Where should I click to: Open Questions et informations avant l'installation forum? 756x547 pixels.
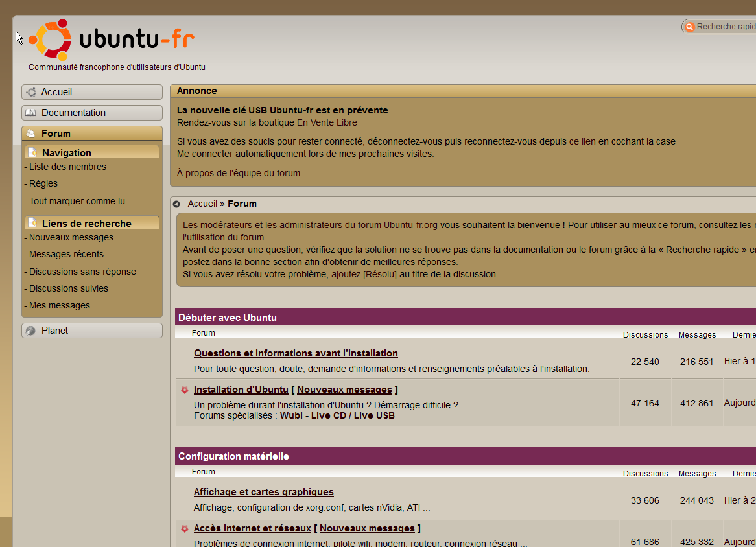pos(296,353)
